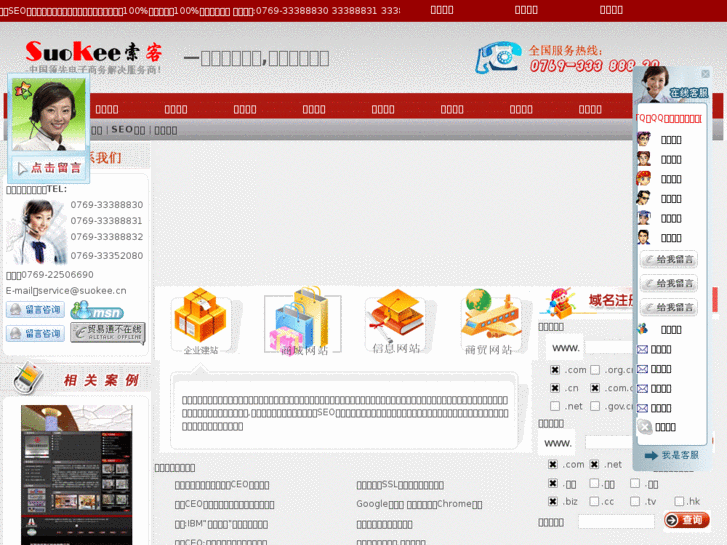Click the service@suokee.cn email address

pyautogui.click(x=82, y=291)
